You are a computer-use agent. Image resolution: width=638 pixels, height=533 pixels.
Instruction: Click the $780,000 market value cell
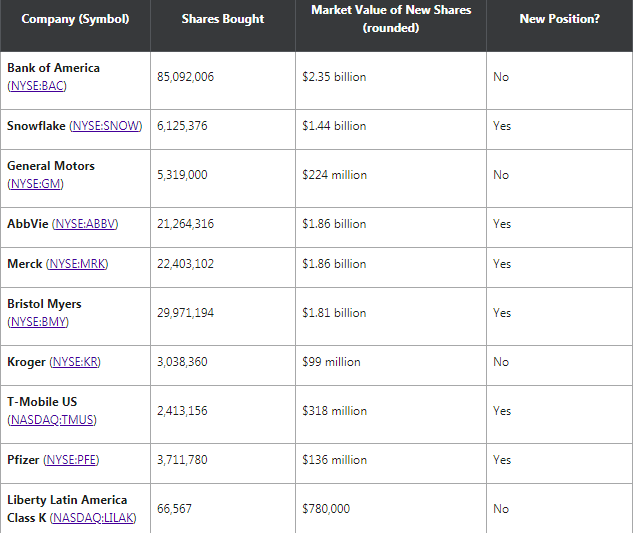coord(326,509)
